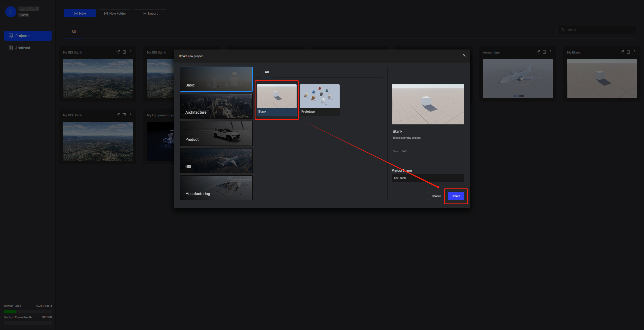Image resolution: width=644 pixels, height=330 pixels.
Task: Click the user avatar in sidebar
Action: tap(11, 12)
